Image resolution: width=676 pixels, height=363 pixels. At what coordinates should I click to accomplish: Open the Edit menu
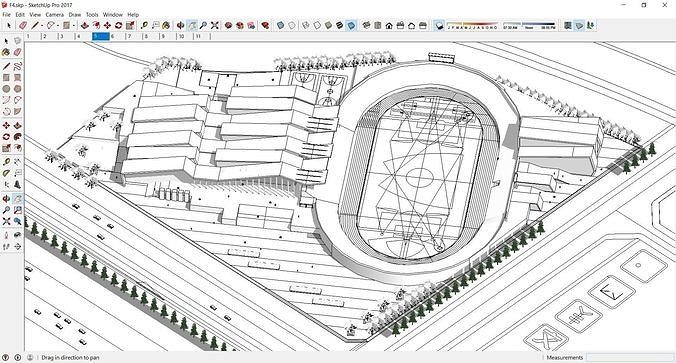pos(20,14)
